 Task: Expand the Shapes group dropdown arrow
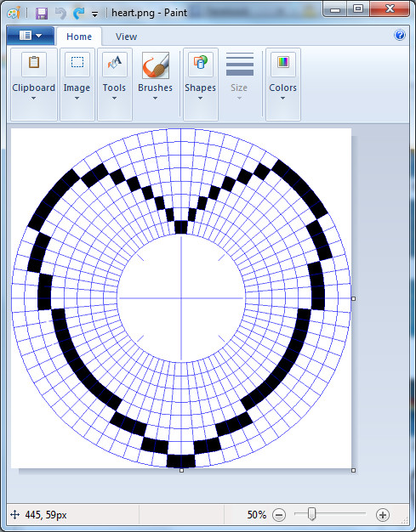pyautogui.click(x=201, y=99)
